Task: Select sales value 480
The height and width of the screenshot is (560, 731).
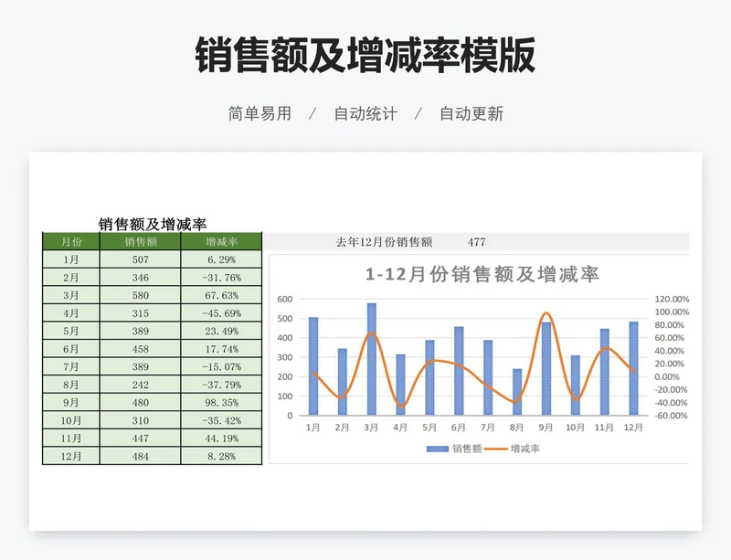Action: [141, 402]
